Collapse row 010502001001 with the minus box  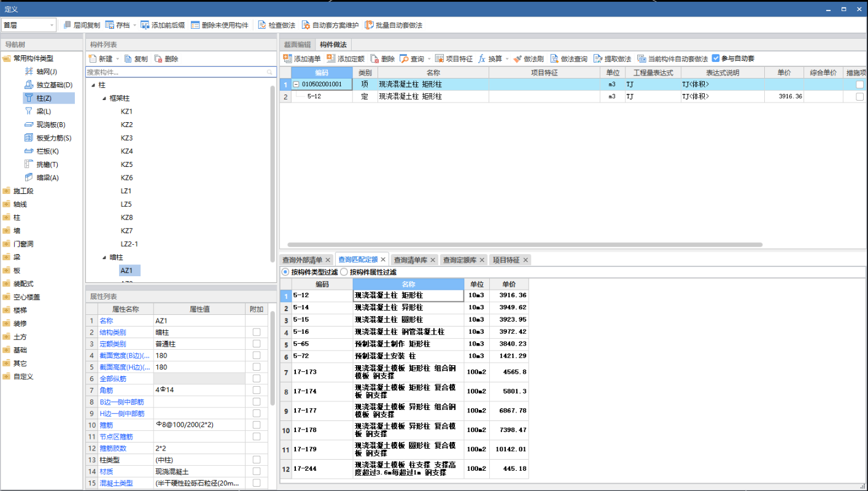click(x=296, y=85)
